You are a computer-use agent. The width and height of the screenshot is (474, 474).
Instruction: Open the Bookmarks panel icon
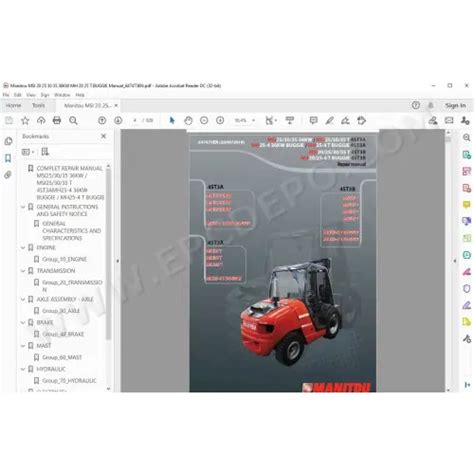9,158
